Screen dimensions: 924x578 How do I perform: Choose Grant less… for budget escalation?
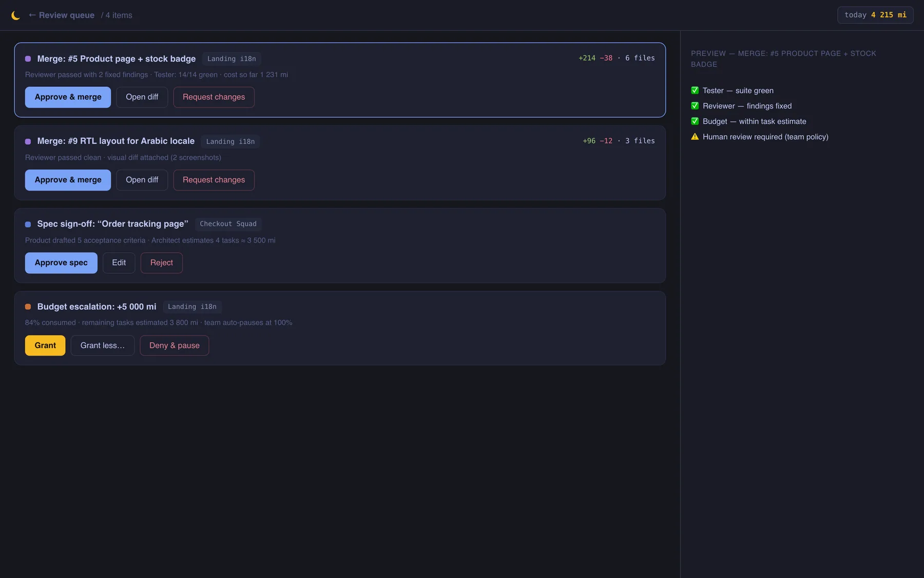pos(103,345)
